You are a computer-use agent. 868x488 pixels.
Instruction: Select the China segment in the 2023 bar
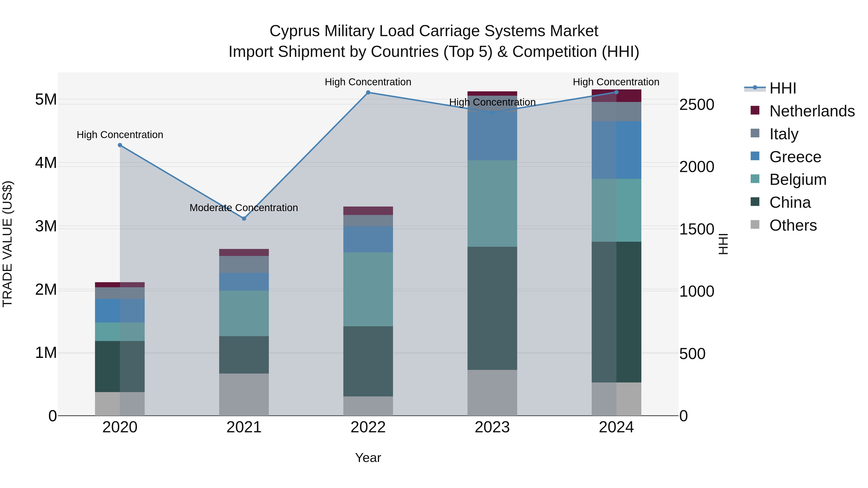(x=492, y=308)
